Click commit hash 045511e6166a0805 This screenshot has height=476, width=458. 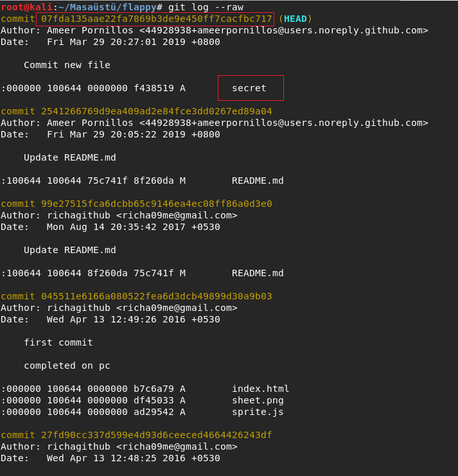point(156,296)
